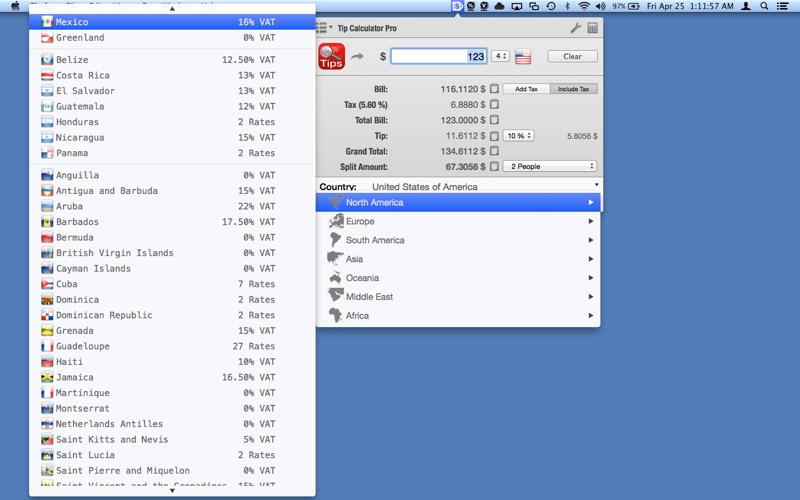The height and width of the screenshot is (500, 800).
Task: Open the cloud icon in menu bar
Action: coord(499,6)
